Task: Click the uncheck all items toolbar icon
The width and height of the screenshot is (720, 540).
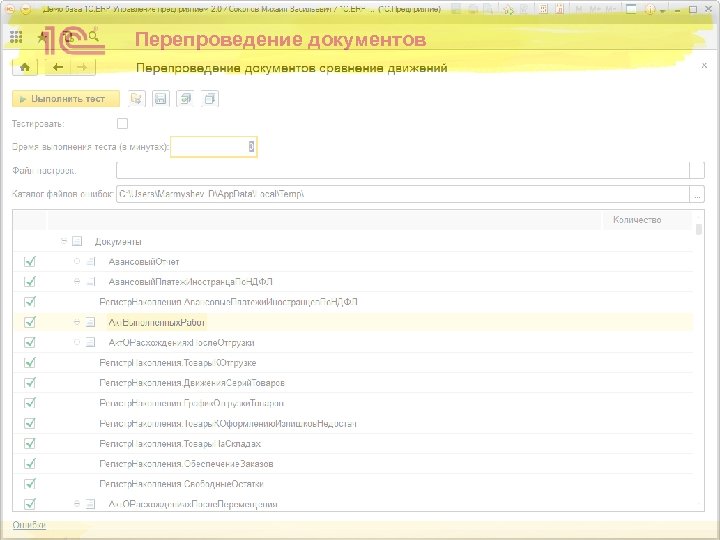Action: tap(210, 99)
